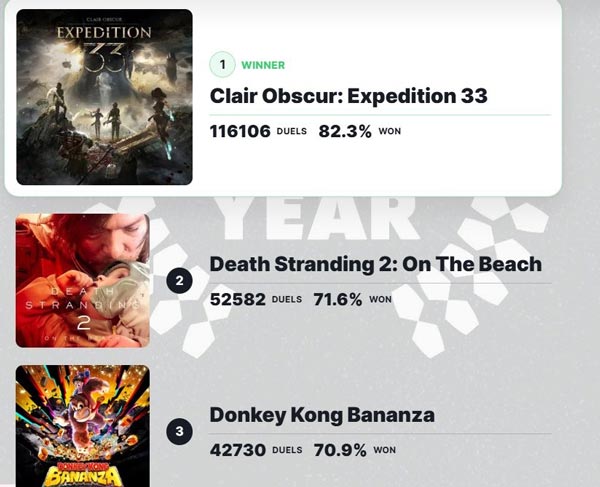Click the 116106 duels number

(x=240, y=131)
